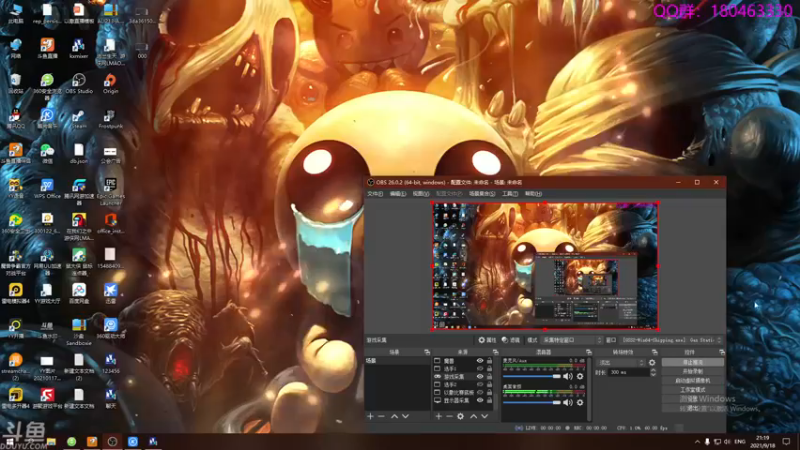Open the Scene Collection menu in OBS
The image size is (800, 450).
(x=482, y=194)
